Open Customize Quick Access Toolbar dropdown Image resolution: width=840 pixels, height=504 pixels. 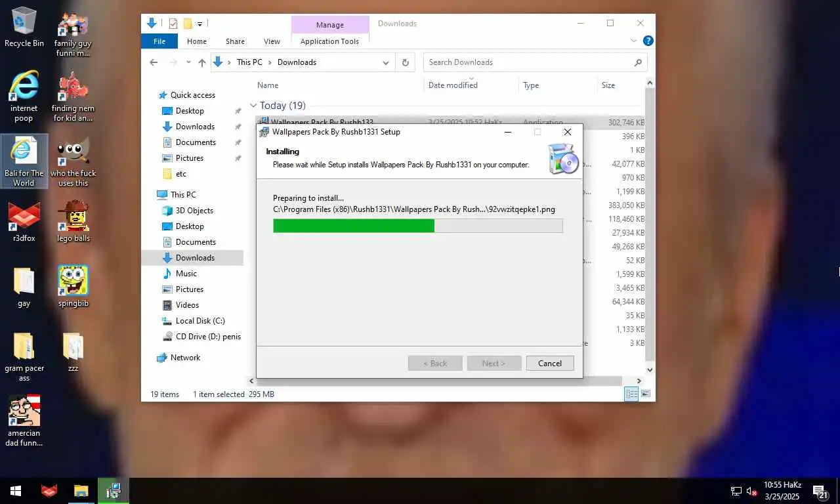(x=200, y=24)
